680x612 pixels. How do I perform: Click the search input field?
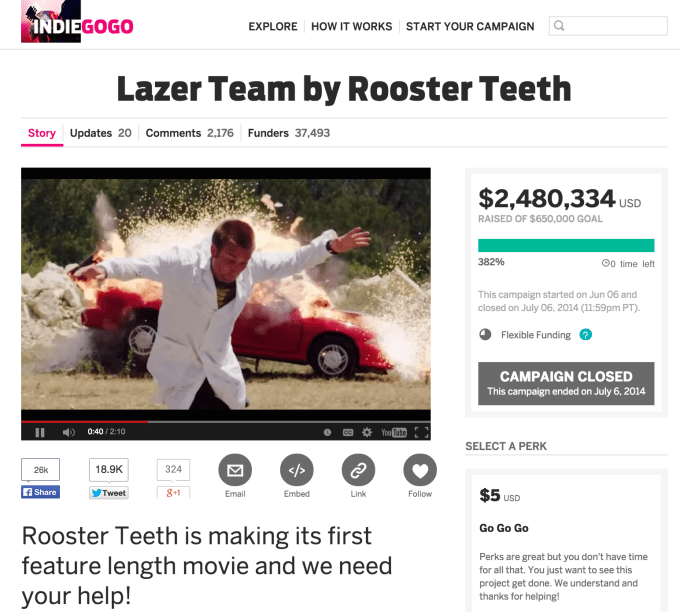click(608, 26)
